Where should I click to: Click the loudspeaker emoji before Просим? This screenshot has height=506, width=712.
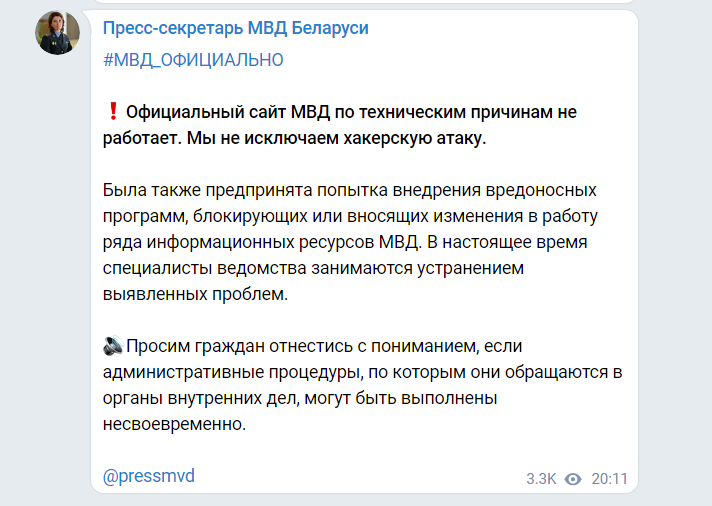click(112, 346)
